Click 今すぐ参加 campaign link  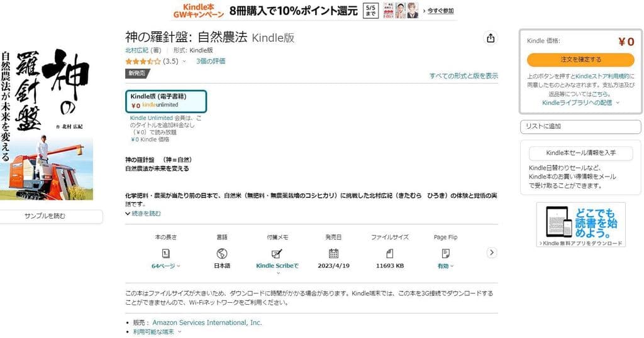click(x=440, y=11)
